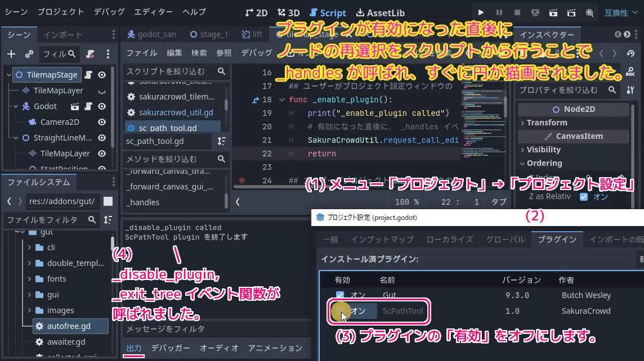Open the プロジェクト menu
644x361 pixels.
click(x=60, y=12)
